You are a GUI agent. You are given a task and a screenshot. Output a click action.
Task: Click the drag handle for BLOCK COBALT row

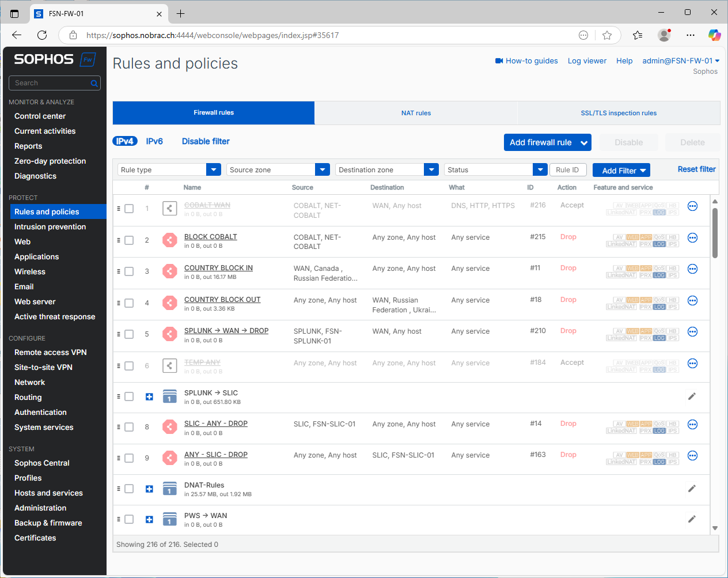tap(119, 240)
